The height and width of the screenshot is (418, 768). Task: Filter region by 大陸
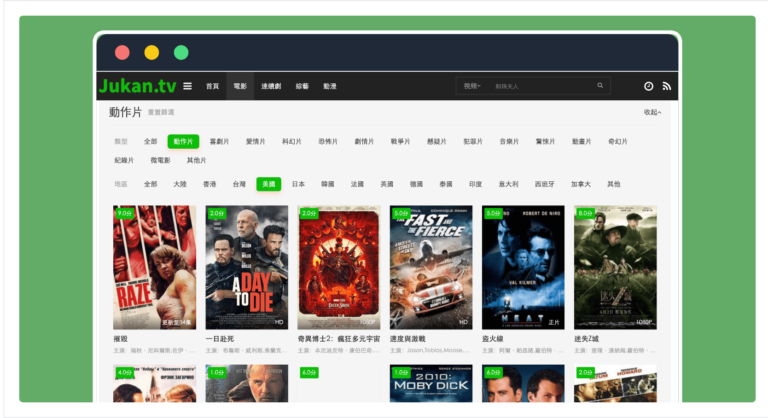pyautogui.click(x=180, y=184)
